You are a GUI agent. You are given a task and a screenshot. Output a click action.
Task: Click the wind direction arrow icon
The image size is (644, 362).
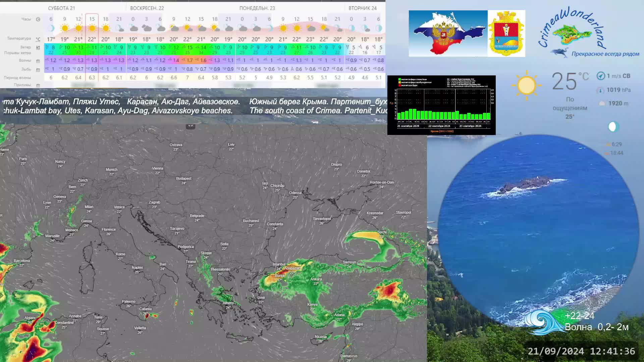click(601, 76)
